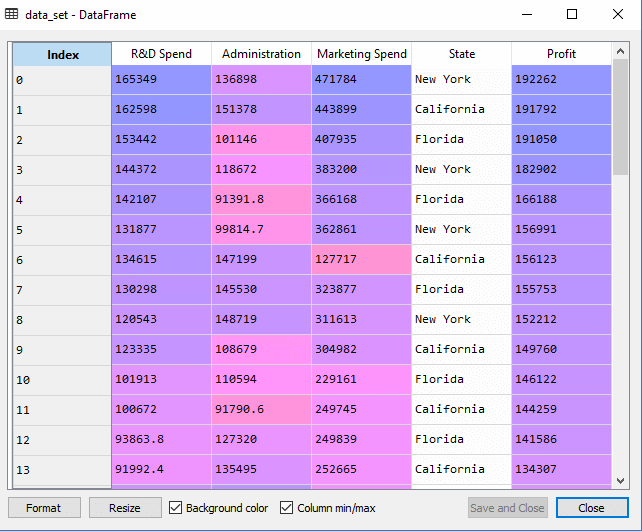Select the Administration column header
Screen dimensions: 642x531
click(x=261, y=54)
